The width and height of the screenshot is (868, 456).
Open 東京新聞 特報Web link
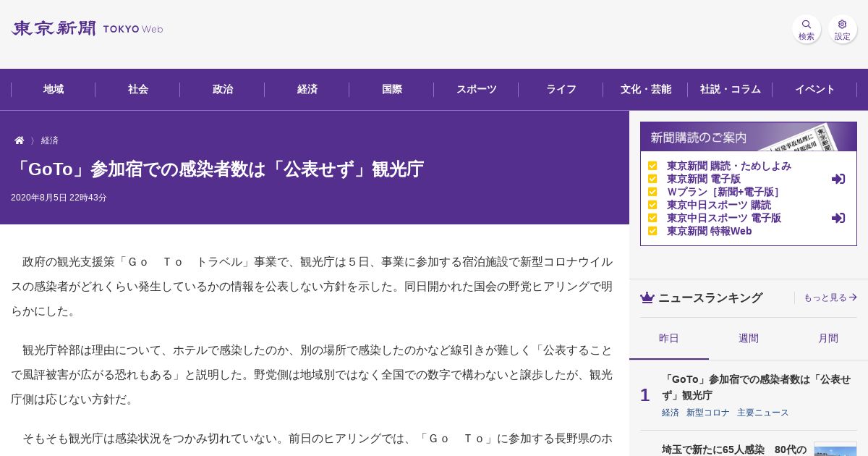coord(710,231)
